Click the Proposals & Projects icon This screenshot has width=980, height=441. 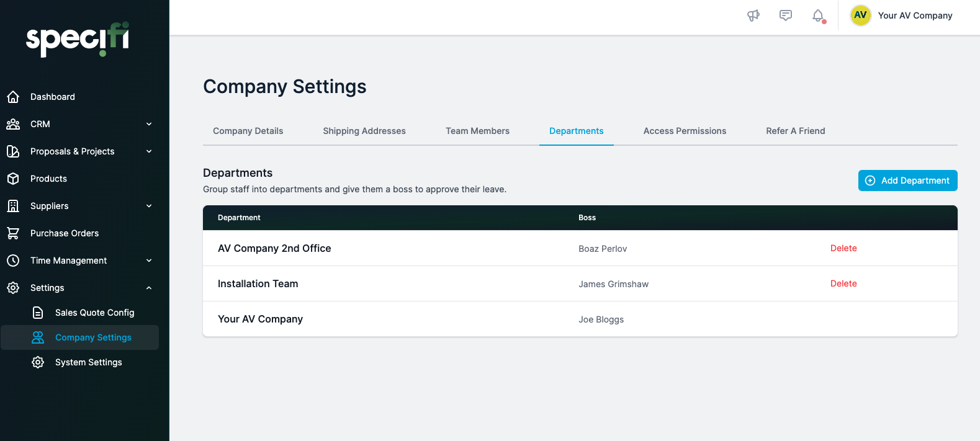tap(13, 151)
